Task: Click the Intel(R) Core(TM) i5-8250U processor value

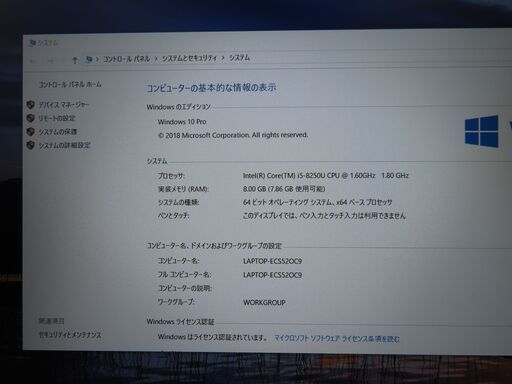Action: (326, 175)
